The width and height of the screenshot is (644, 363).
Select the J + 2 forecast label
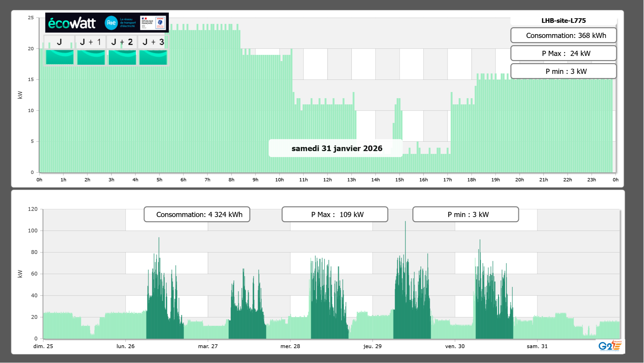122,42
